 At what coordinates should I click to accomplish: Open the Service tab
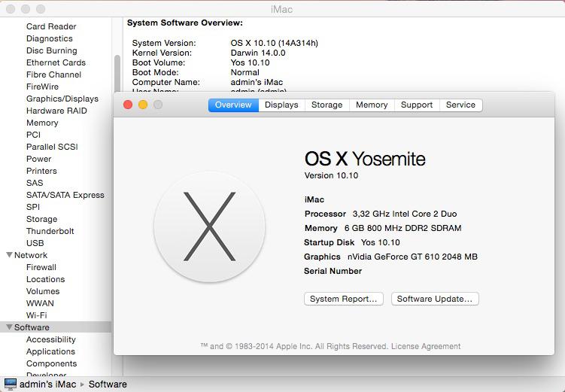coord(460,105)
